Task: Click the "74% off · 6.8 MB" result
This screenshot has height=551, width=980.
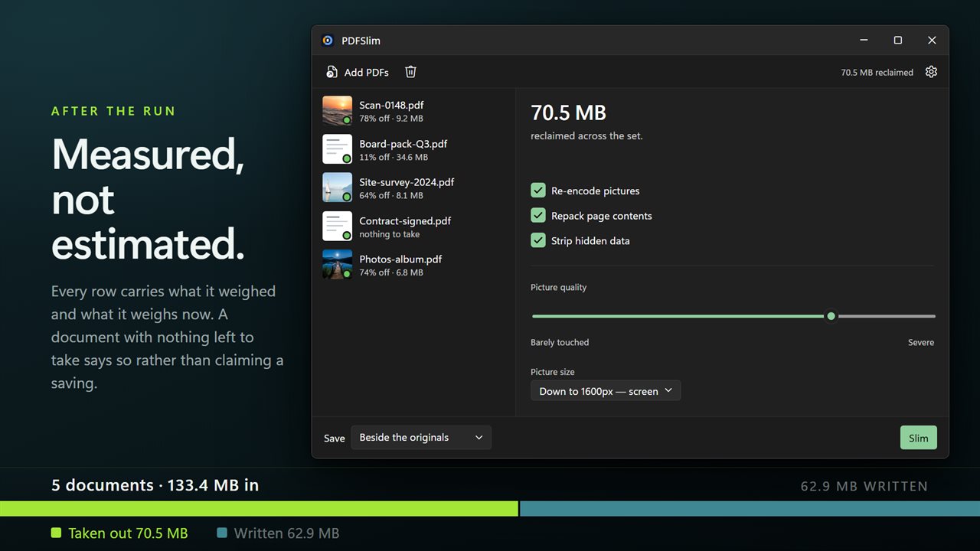Action: tap(391, 272)
